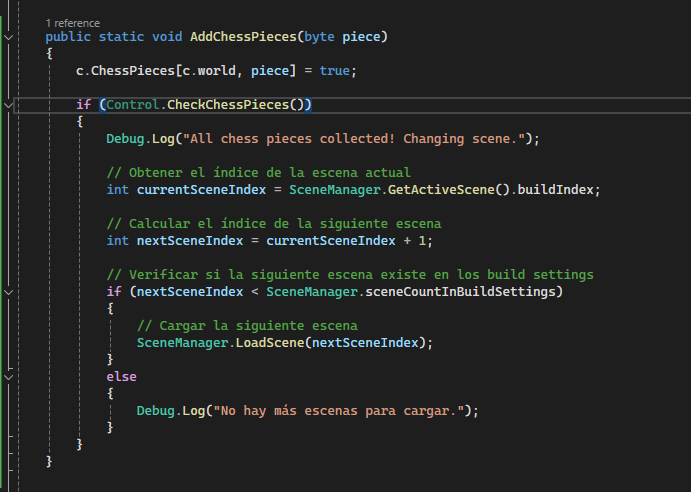Viewport: 691px width, 492px height.
Task: Click comment 'Obtener el índice de la escena actual'
Action: coord(258,172)
